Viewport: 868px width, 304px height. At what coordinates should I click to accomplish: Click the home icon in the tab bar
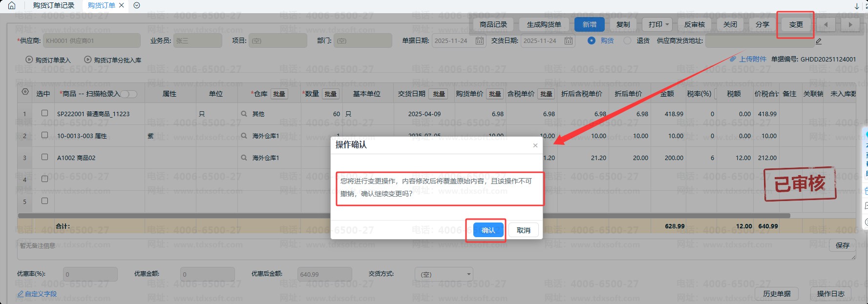click(12, 5)
